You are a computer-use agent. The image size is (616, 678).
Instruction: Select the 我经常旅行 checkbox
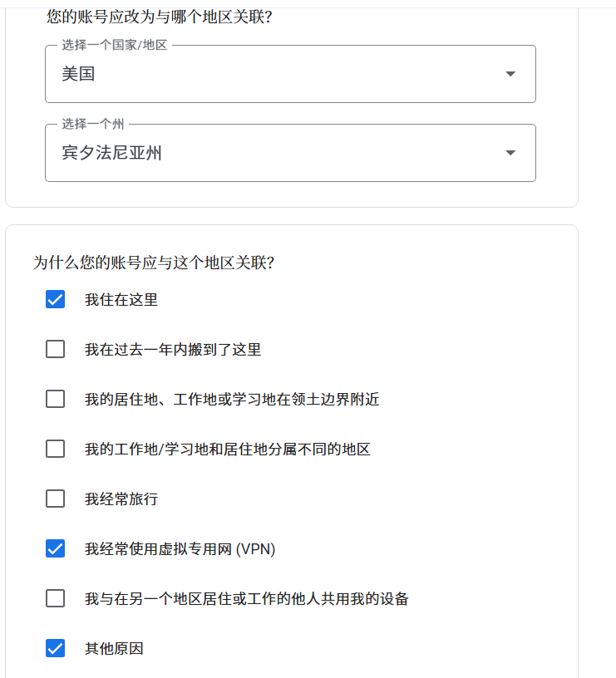tap(55, 499)
